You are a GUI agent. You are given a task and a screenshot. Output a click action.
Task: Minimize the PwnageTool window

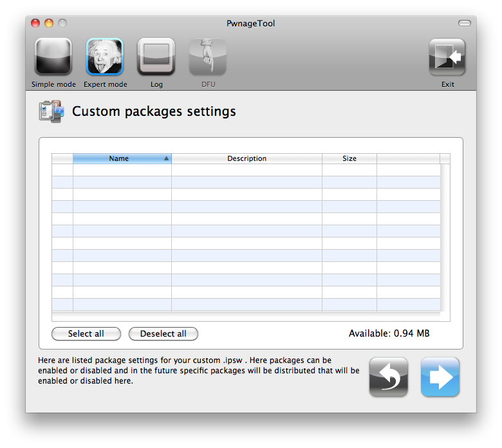tap(49, 23)
